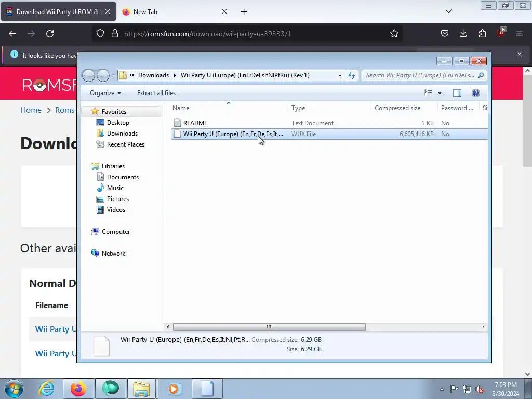Click Libraries in the navigation pane
The width and height of the screenshot is (532, 399).
pyautogui.click(x=113, y=166)
